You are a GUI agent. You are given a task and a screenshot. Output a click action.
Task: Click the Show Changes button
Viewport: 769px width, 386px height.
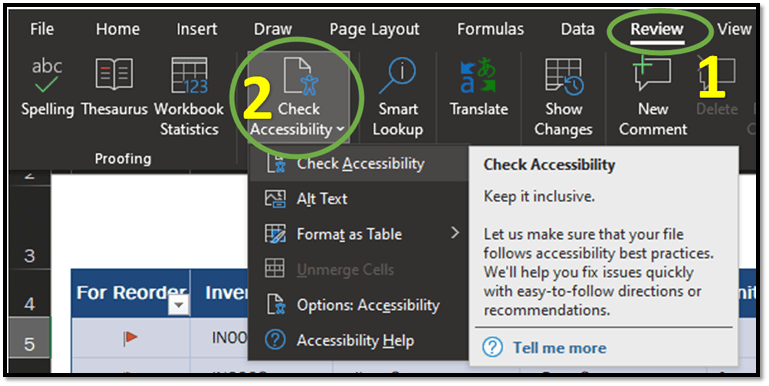pos(564,97)
